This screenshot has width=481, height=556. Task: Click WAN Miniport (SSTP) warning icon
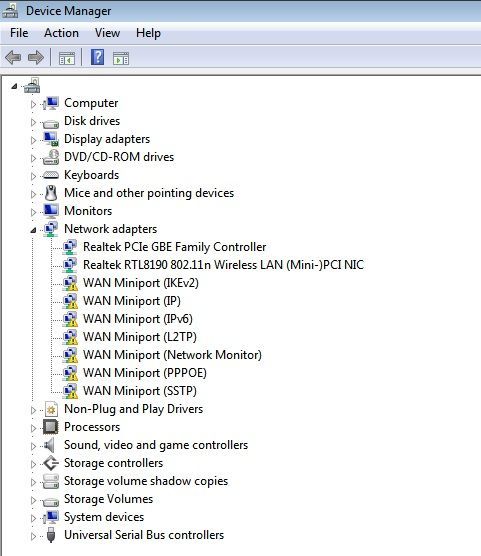point(70,391)
